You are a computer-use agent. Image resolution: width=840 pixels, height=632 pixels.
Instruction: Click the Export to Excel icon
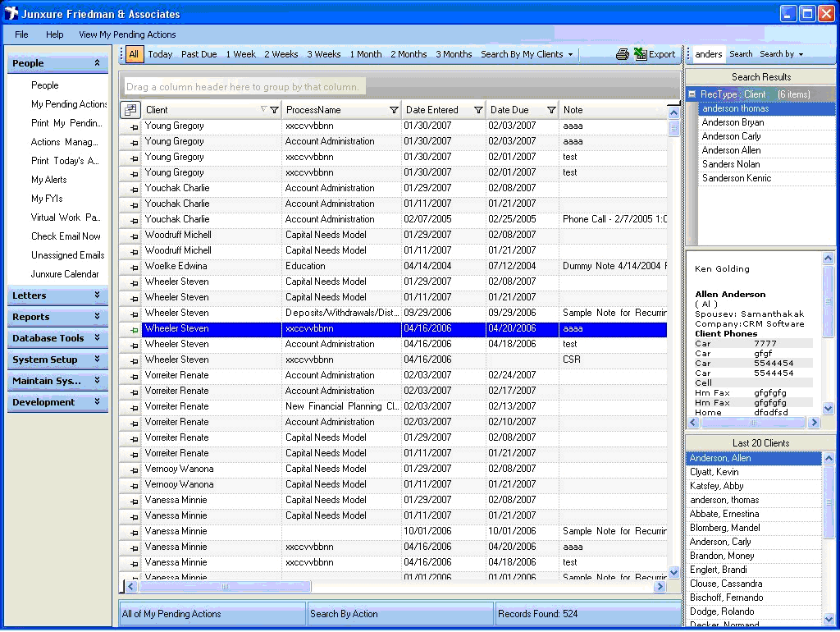641,54
